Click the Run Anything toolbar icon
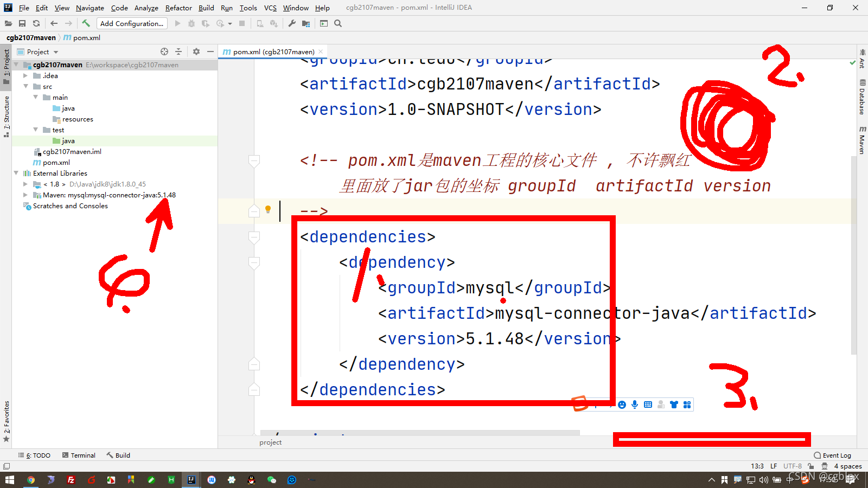 point(324,23)
